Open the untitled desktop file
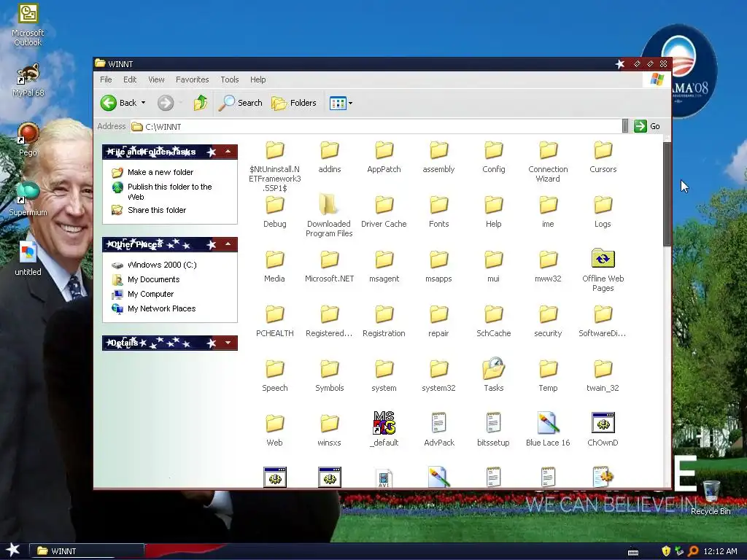 (x=28, y=259)
